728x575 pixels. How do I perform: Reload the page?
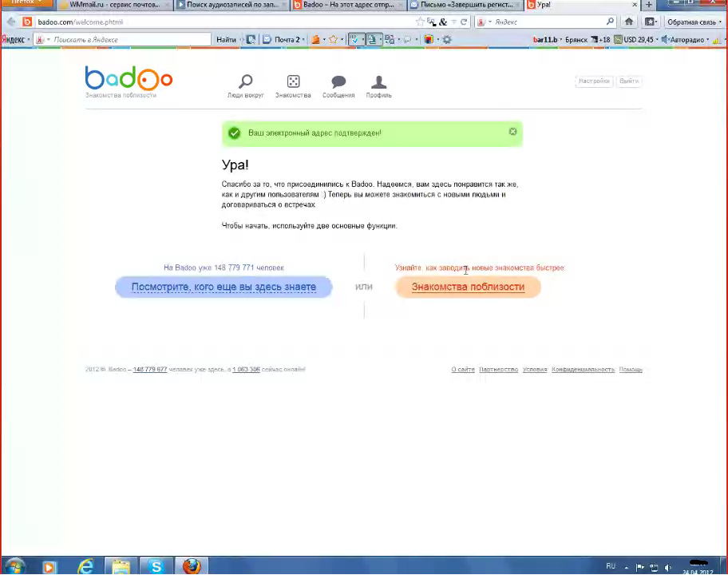[x=463, y=22]
